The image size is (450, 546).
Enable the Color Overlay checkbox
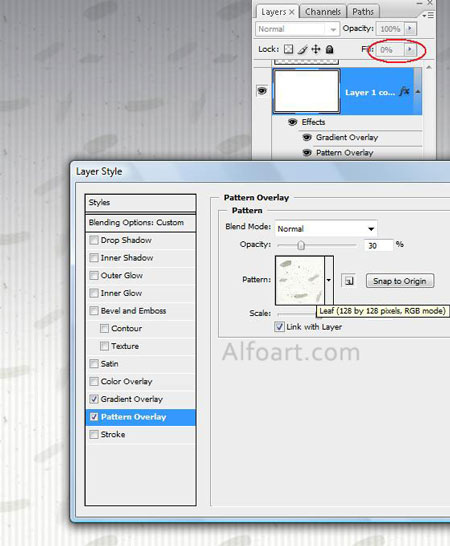[94, 382]
